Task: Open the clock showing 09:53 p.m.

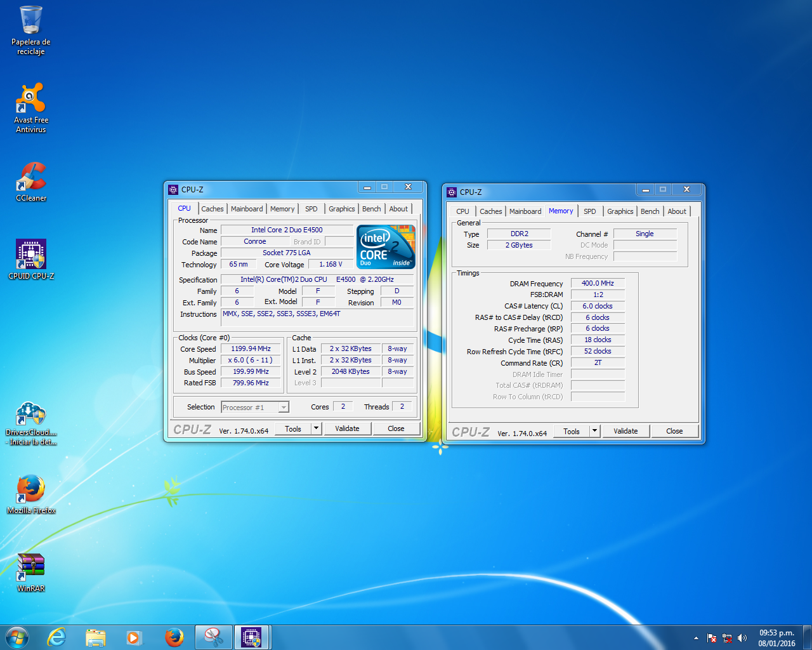Action: tap(776, 638)
